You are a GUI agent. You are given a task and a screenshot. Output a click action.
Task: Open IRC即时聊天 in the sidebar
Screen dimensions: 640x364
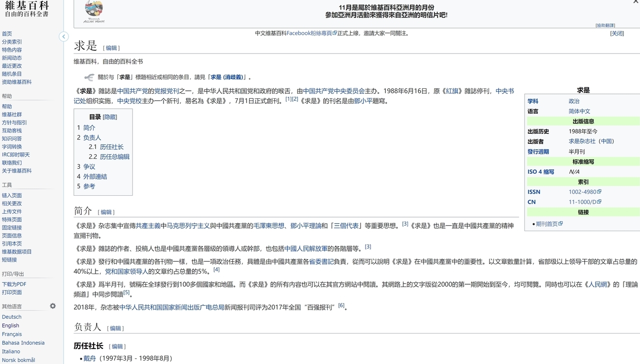click(x=16, y=155)
